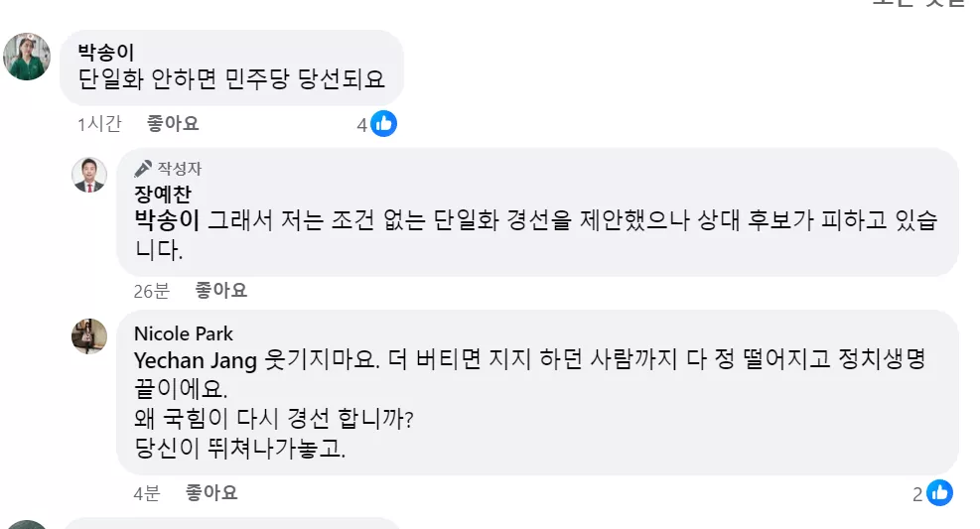
Task: Like Nicole Park's reply with 좋아요
Action: coord(211,493)
